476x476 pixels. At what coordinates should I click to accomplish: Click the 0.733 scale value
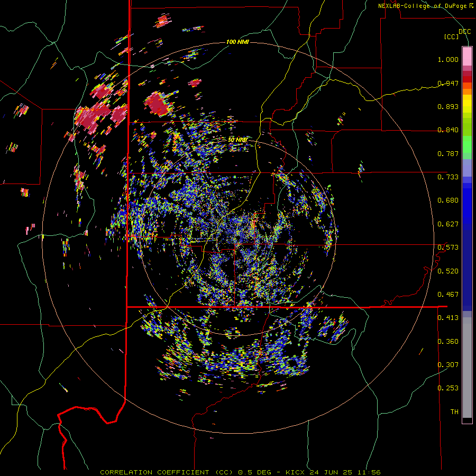click(x=448, y=177)
